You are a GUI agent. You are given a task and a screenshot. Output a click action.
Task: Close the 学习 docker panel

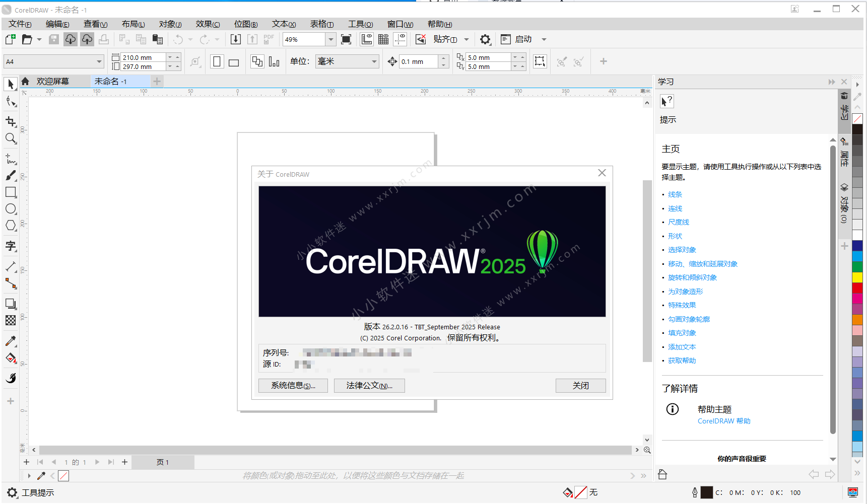pos(844,82)
